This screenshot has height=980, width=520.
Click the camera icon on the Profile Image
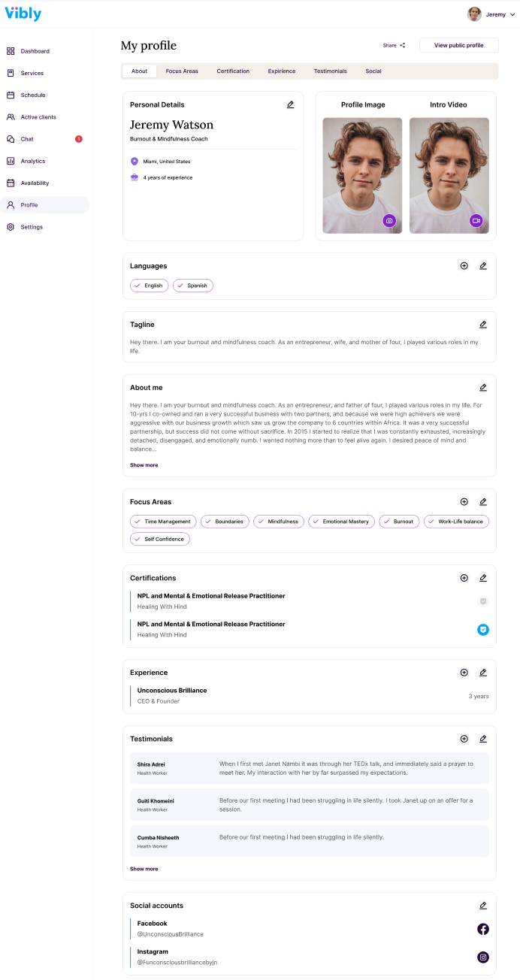click(389, 220)
